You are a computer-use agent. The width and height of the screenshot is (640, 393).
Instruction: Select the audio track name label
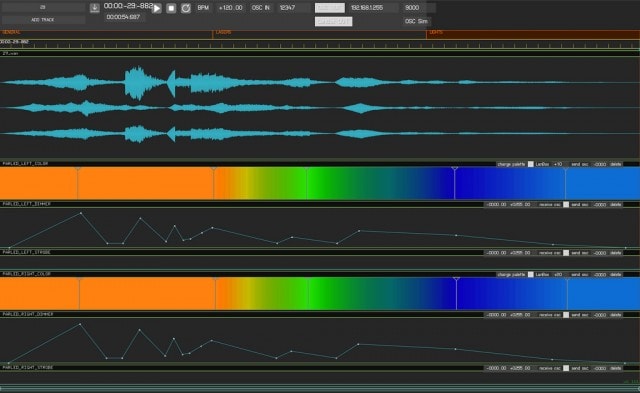[11, 53]
